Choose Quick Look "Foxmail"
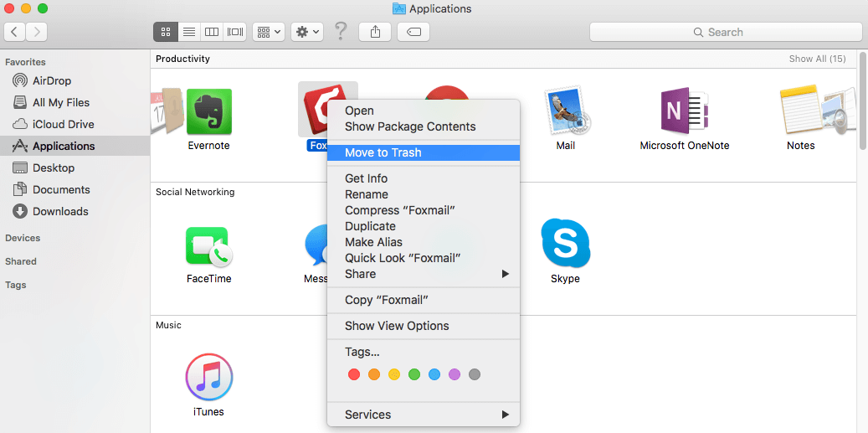868x433 pixels. click(x=424, y=258)
